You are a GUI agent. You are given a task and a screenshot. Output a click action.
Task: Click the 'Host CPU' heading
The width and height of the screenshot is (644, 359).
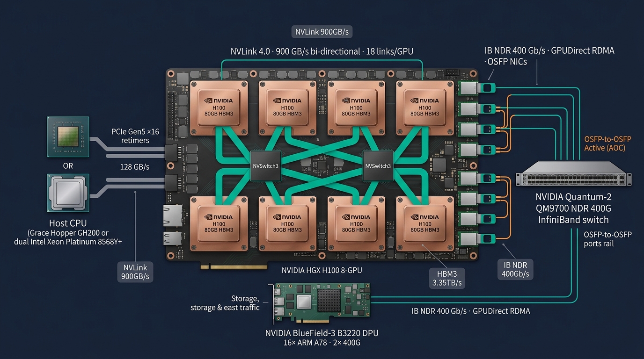(68, 223)
